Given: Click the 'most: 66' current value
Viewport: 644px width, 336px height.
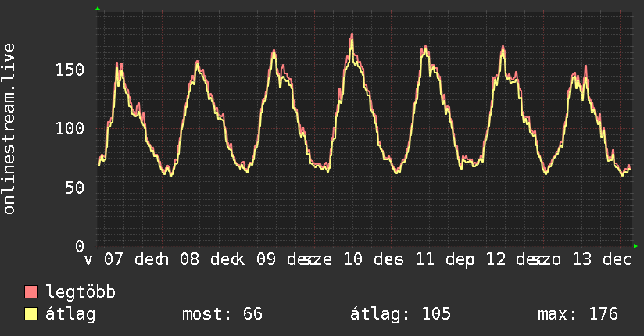Looking at the screenshot, I should point(222,314).
